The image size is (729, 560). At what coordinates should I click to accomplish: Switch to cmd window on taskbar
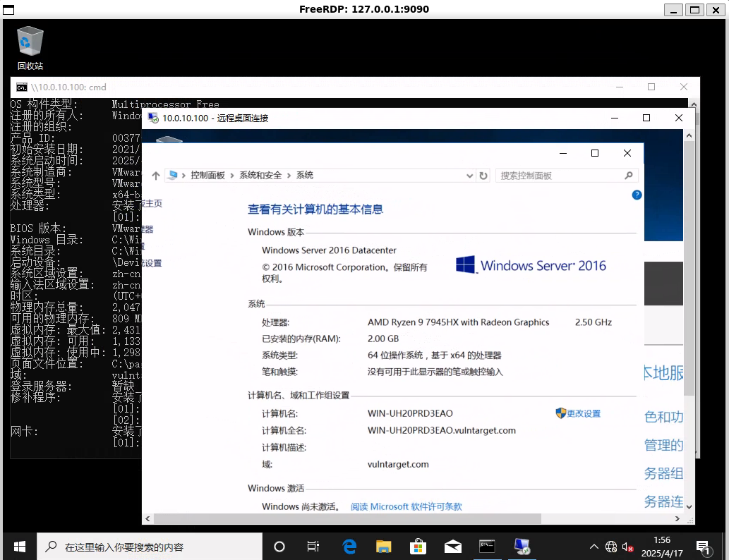(487, 547)
